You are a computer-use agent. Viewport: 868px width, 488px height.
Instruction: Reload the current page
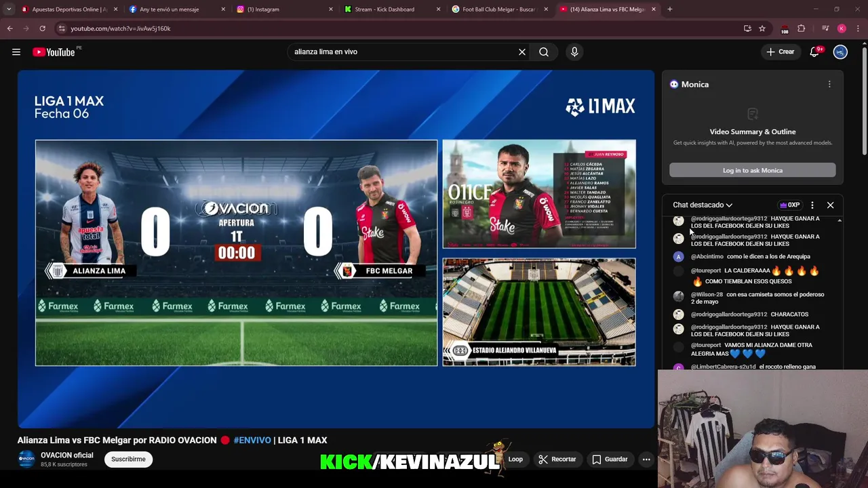[42, 28]
